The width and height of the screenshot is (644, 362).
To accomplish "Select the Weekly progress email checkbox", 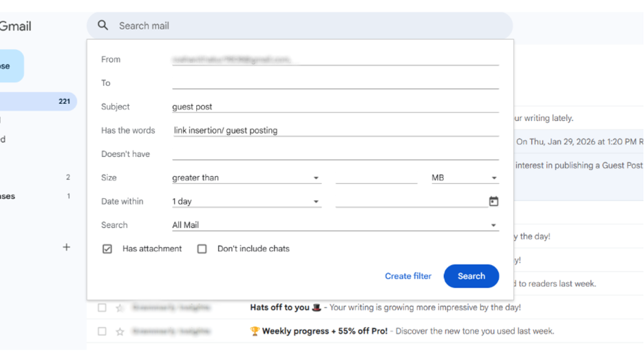I will (102, 332).
